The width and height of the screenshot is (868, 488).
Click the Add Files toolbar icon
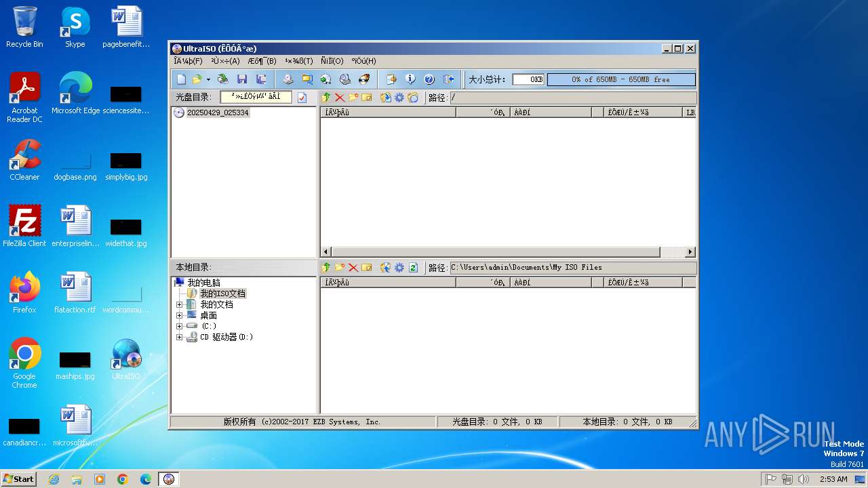(391, 79)
